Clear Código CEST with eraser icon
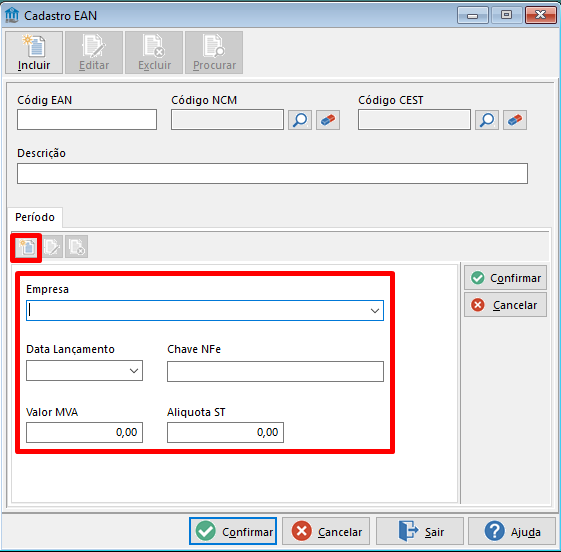Image resolution: width=561 pixels, height=552 pixels. tap(515, 120)
